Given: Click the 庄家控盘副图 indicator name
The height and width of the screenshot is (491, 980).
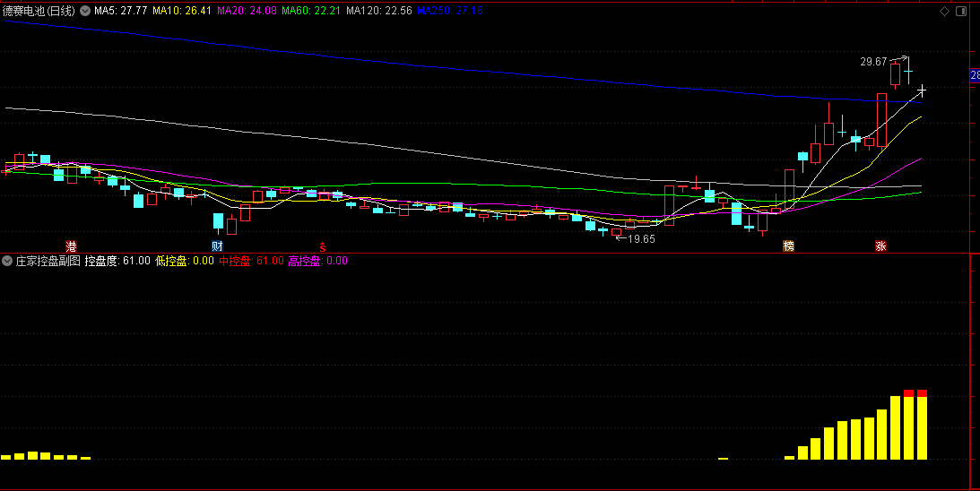Looking at the screenshot, I should [x=48, y=261].
